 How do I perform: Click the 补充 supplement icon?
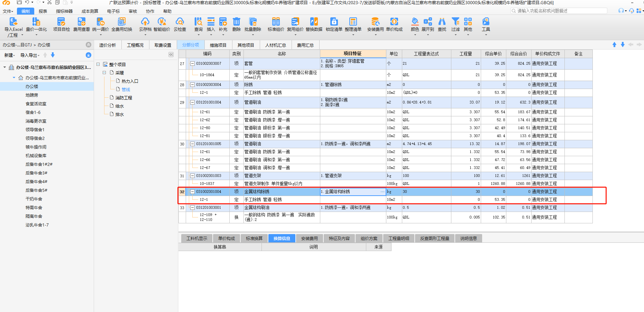pos(223,21)
